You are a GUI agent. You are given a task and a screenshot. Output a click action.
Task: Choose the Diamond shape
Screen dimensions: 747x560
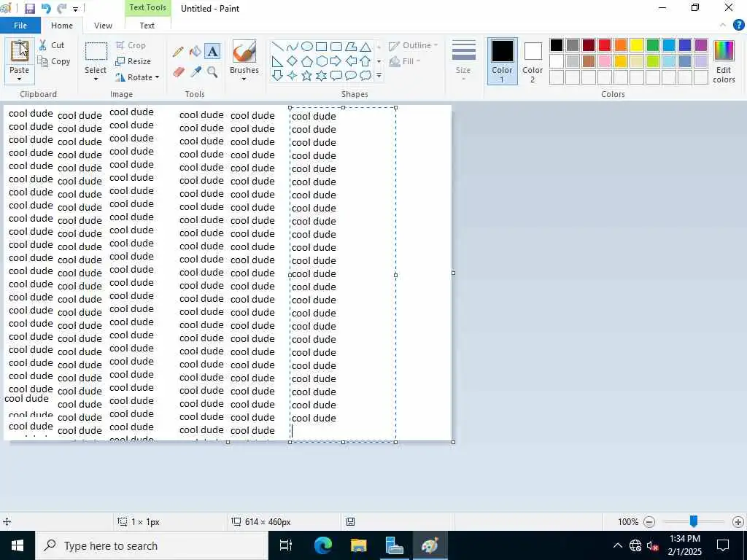(x=292, y=61)
